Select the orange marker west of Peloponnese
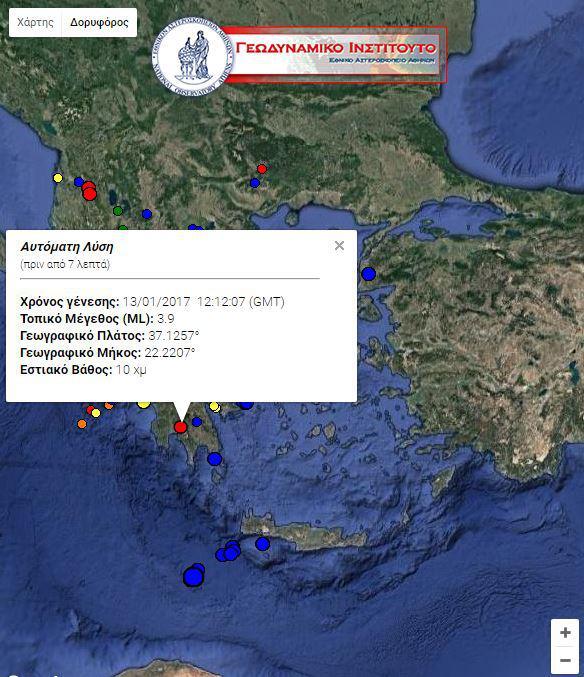584x677 pixels. (82, 424)
